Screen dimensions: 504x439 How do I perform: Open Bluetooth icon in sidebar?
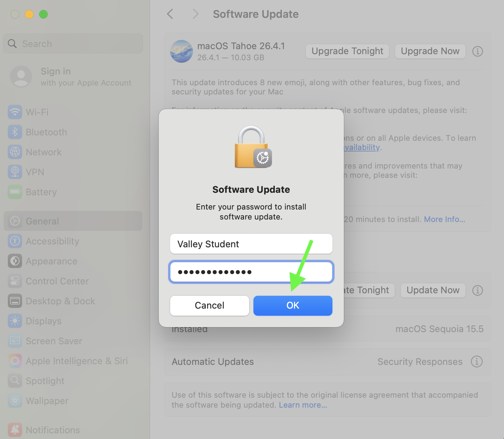(15, 132)
